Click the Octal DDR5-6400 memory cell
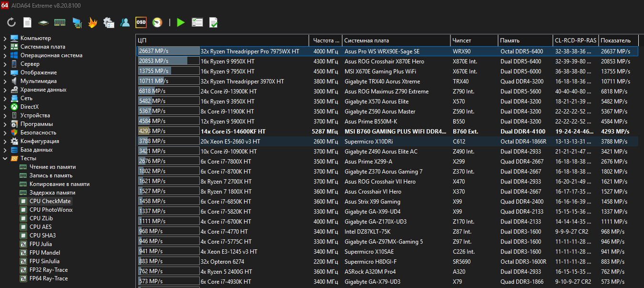The height and width of the screenshot is (288, 644). point(521,51)
